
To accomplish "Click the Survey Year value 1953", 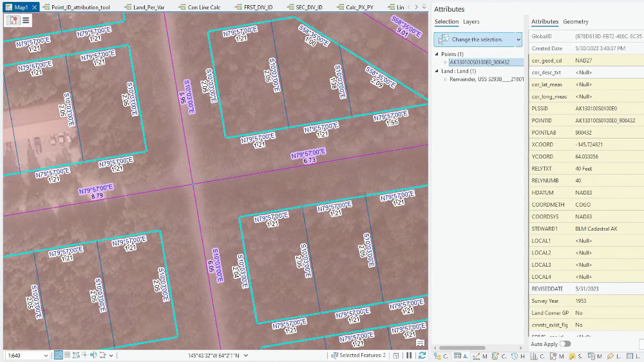I will point(581,301).
